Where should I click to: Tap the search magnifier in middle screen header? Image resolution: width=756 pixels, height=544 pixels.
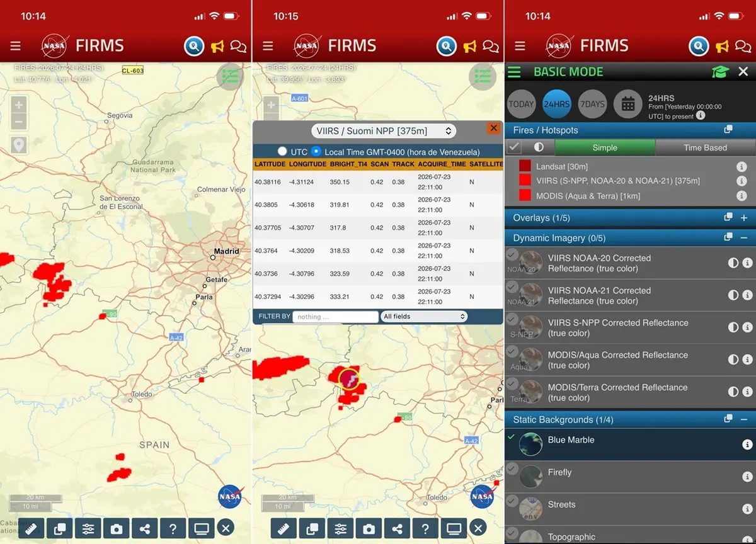[446, 46]
